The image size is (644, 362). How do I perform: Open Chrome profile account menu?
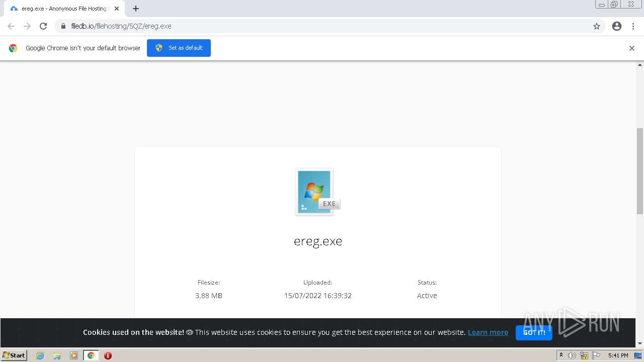617,26
